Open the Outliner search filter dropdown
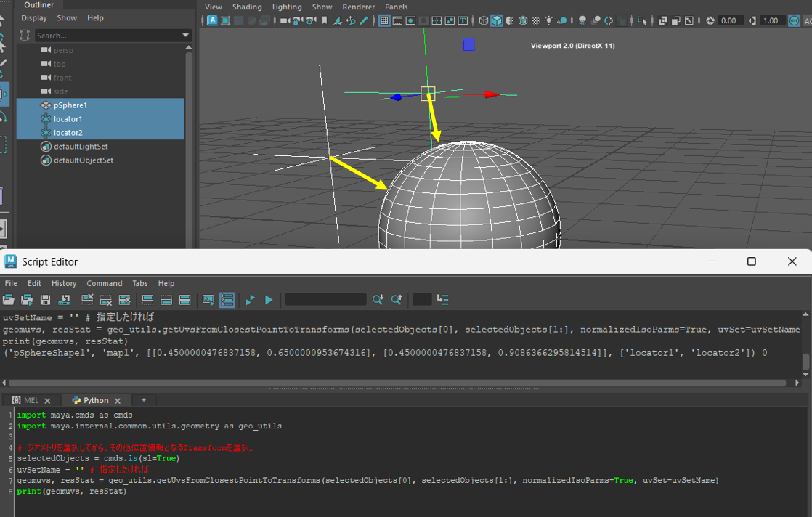Screen dimensions: 812x517 tap(187, 36)
